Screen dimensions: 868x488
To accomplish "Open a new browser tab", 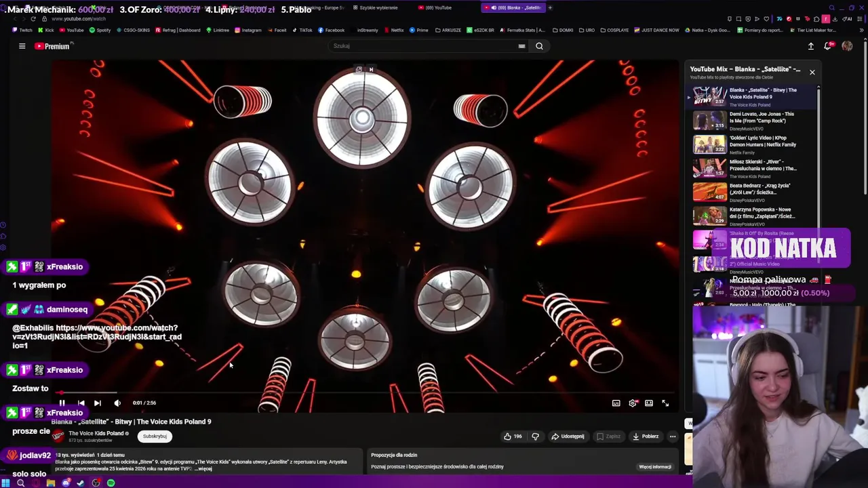I will click(550, 7).
